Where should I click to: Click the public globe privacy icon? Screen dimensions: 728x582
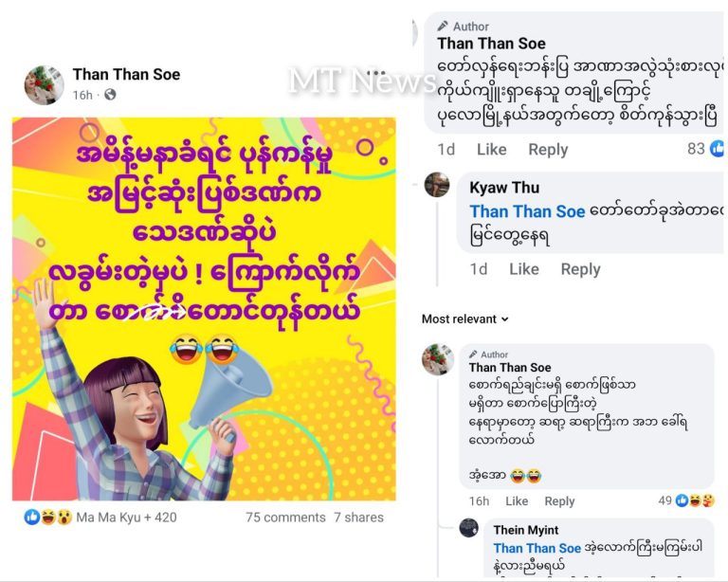pyautogui.click(x=110, y=95)
